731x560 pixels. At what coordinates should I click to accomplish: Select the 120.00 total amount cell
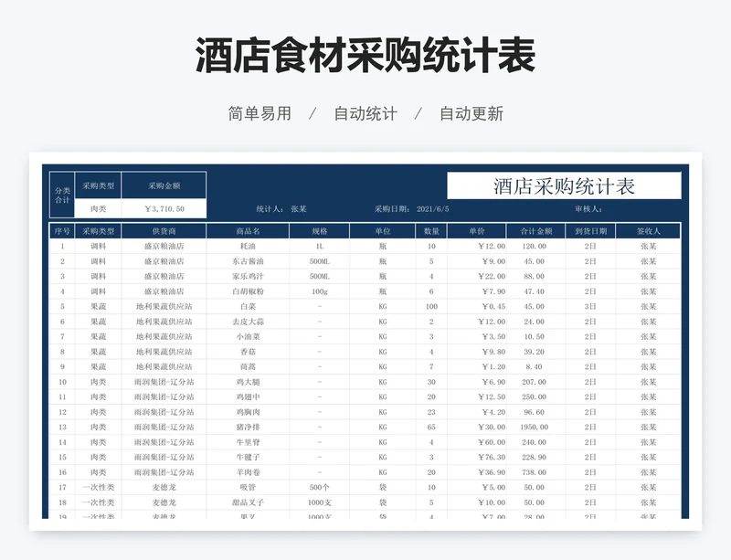click(535, 246)
